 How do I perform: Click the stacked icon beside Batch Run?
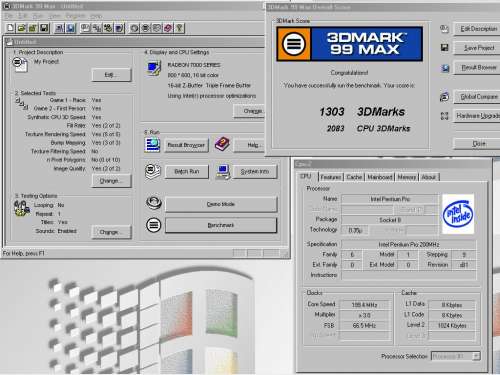[x=152, y=171]
